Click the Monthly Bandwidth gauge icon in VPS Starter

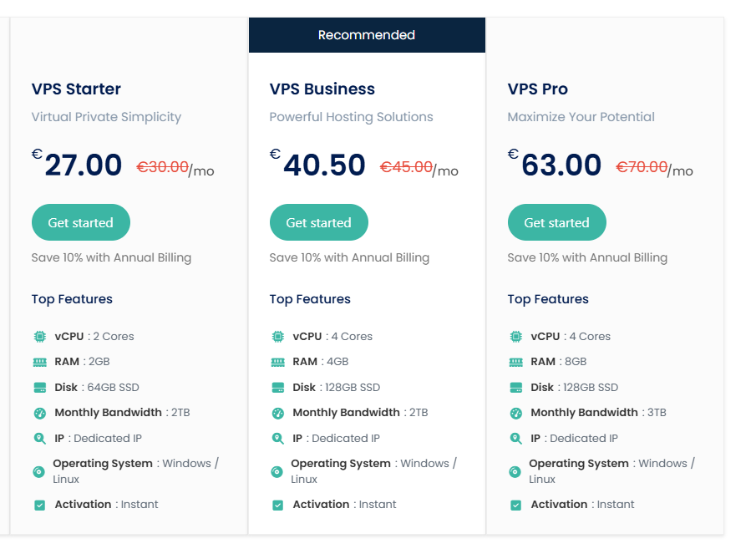pos(39,413)
